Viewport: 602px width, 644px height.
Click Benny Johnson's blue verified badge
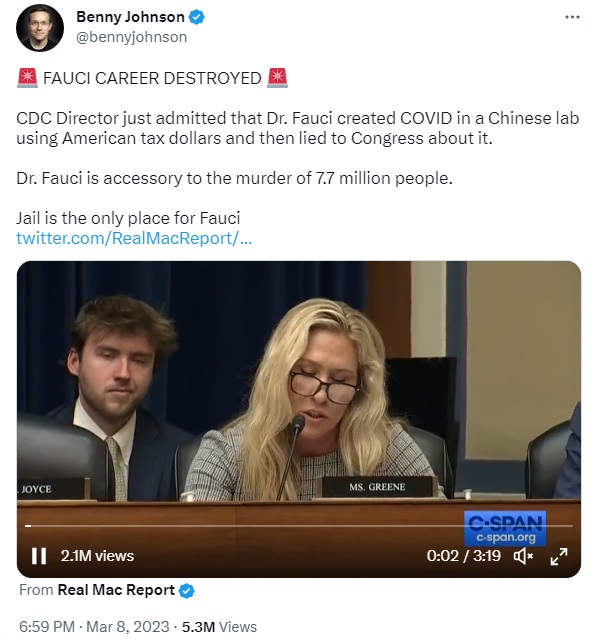197,17
